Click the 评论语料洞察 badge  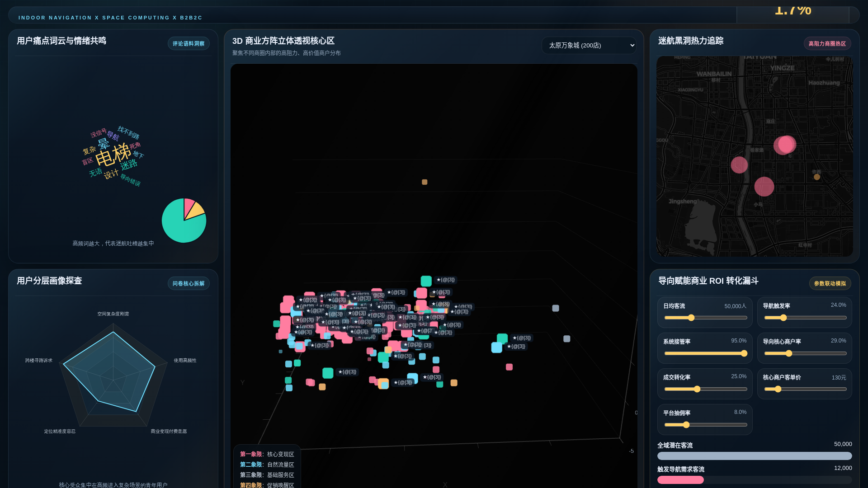point(189,43)
